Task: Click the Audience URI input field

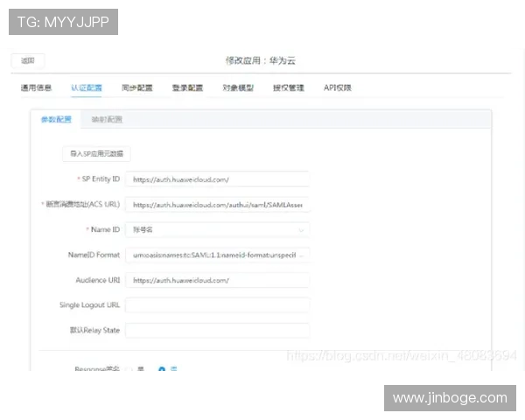Action: click(x=217, y=280)
